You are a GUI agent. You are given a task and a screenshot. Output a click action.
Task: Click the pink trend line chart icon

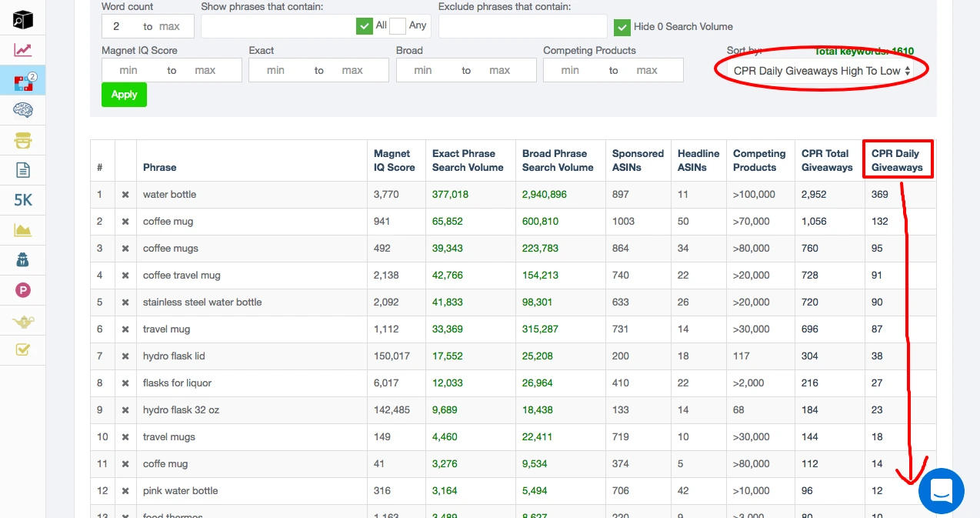[23, 50]
